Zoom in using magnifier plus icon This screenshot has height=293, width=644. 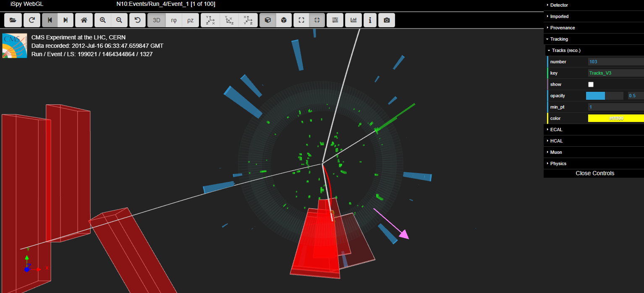103,20
